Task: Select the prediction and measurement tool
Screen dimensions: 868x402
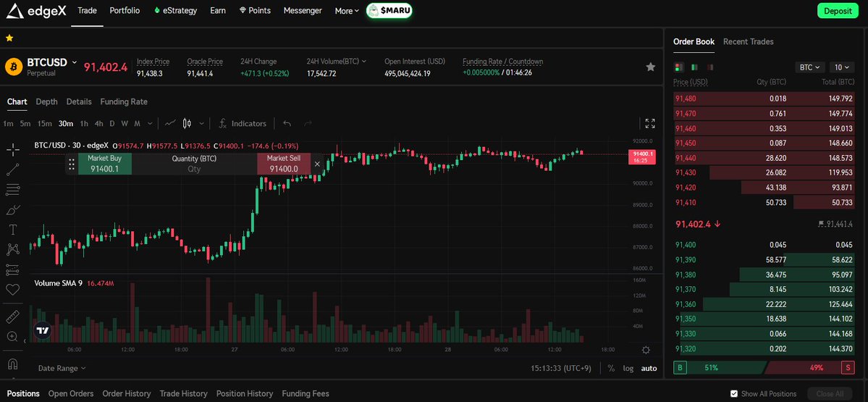Action: (x=13, y=269)
